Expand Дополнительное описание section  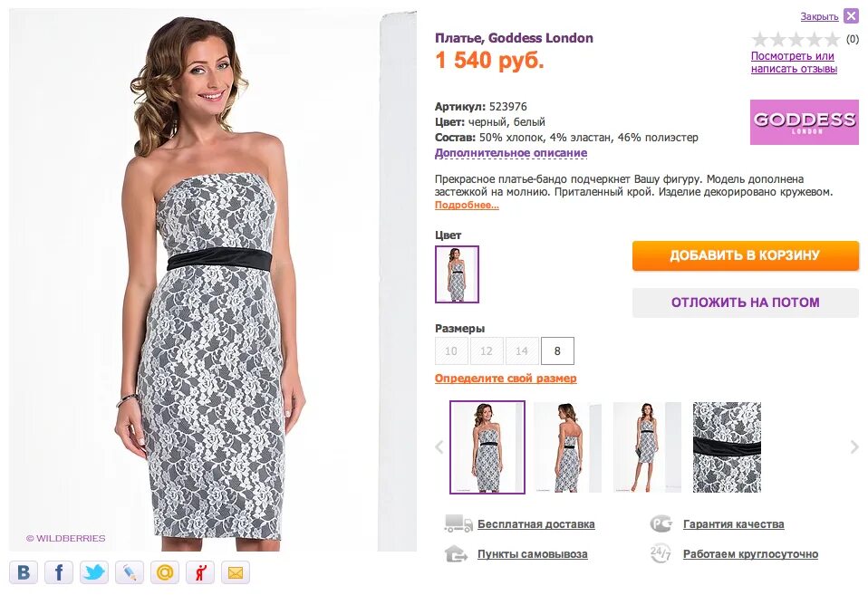[x=511, y=153]
